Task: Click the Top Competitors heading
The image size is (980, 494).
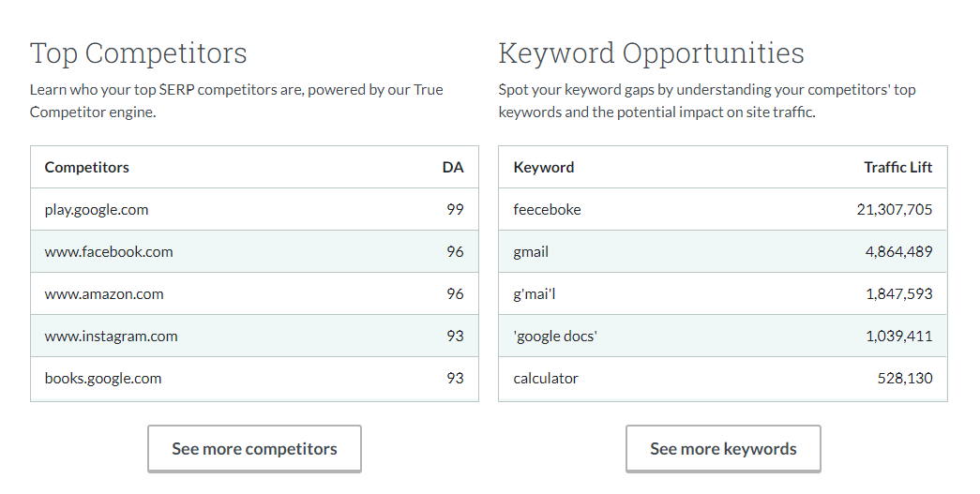Action: pos(139,53)
